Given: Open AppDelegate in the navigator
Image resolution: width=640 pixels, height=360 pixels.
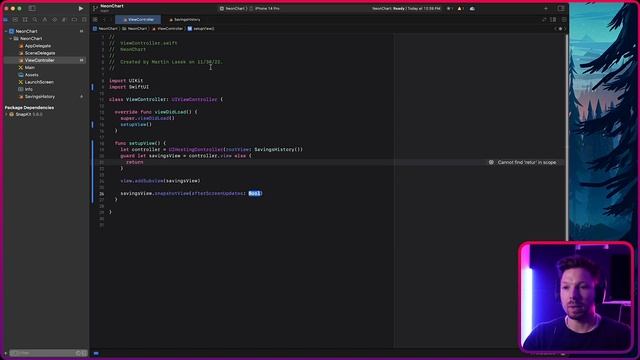Looking at the screenshot, I should (38, 46).
